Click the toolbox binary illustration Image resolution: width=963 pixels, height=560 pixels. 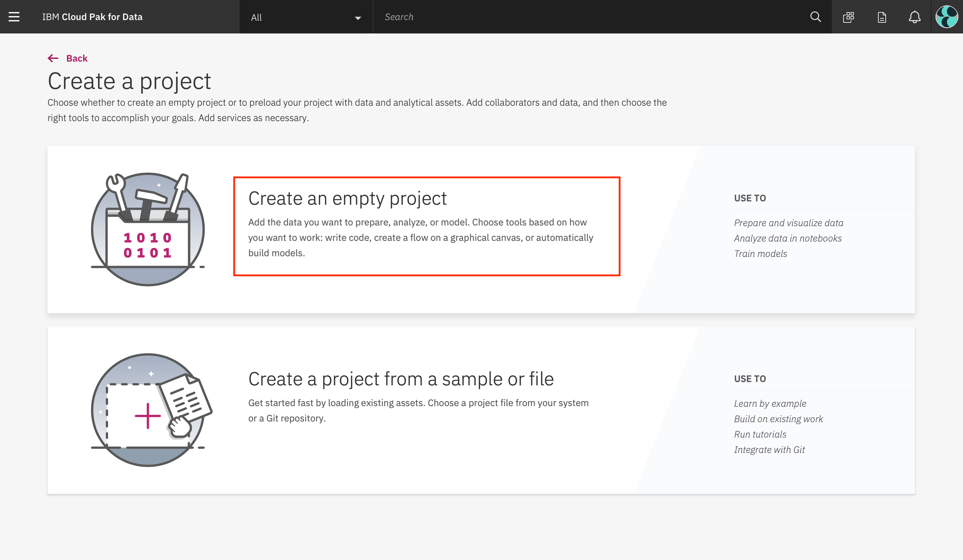coord(148,229)
